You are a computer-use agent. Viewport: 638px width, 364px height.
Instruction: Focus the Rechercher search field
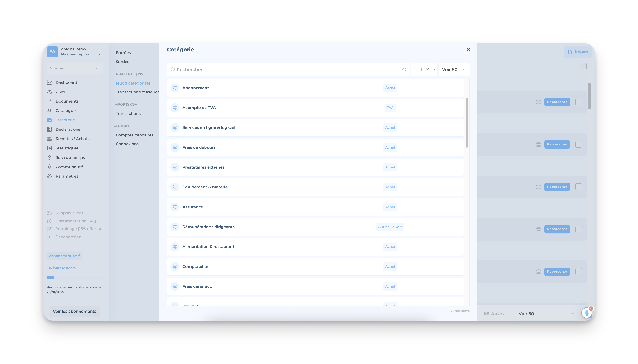pyautogui.click(x=285, y=69)
